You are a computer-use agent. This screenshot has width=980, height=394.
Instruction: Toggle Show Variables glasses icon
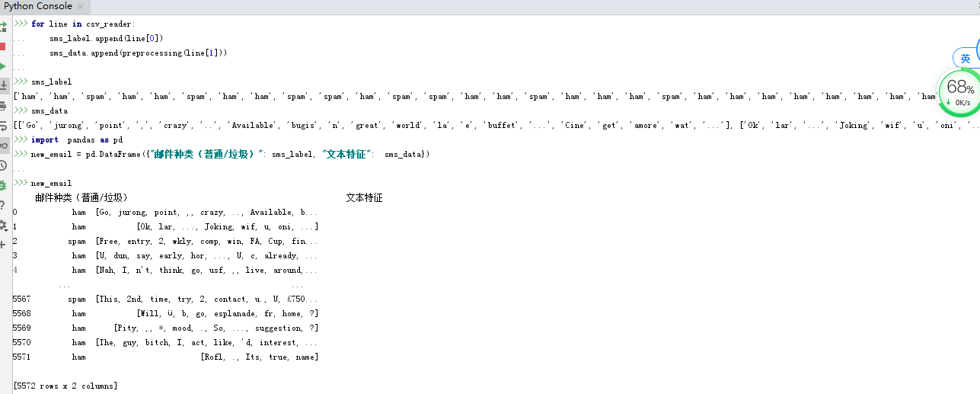click(3, 146)
